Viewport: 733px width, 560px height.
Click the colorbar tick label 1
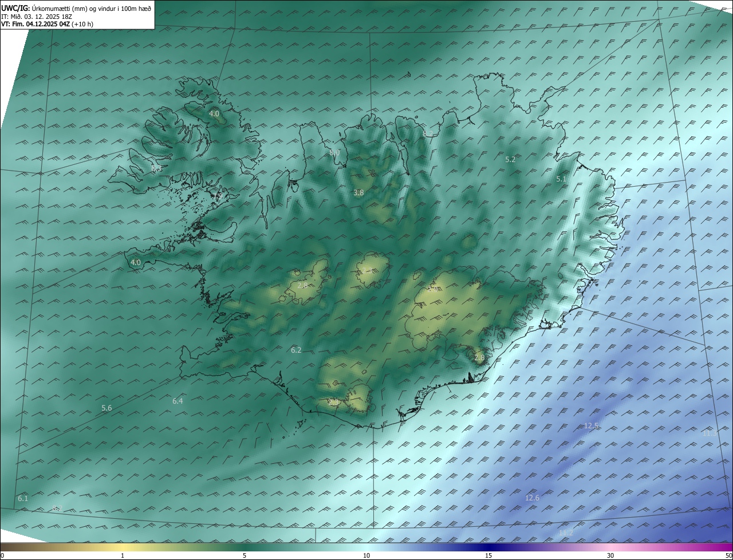pos(123,555)
